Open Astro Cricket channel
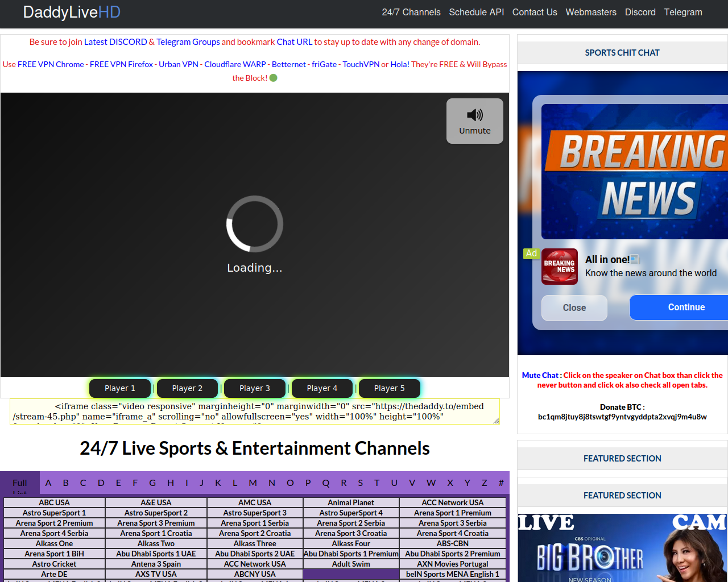This screenshot has height=582, width=728. click(55, 564)
